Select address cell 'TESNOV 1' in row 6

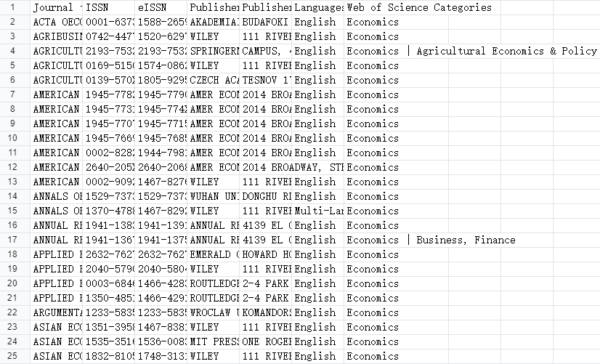(266, 80)
